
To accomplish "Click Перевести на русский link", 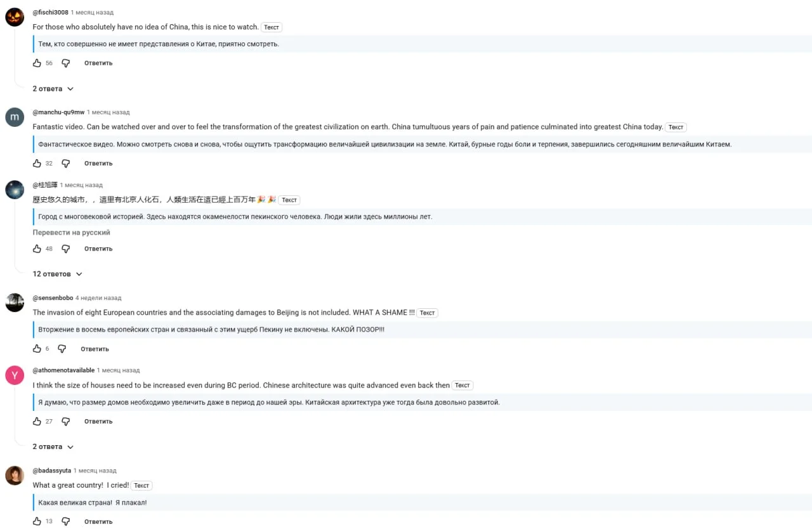I will pyautogui.click(x=72, y=233).
